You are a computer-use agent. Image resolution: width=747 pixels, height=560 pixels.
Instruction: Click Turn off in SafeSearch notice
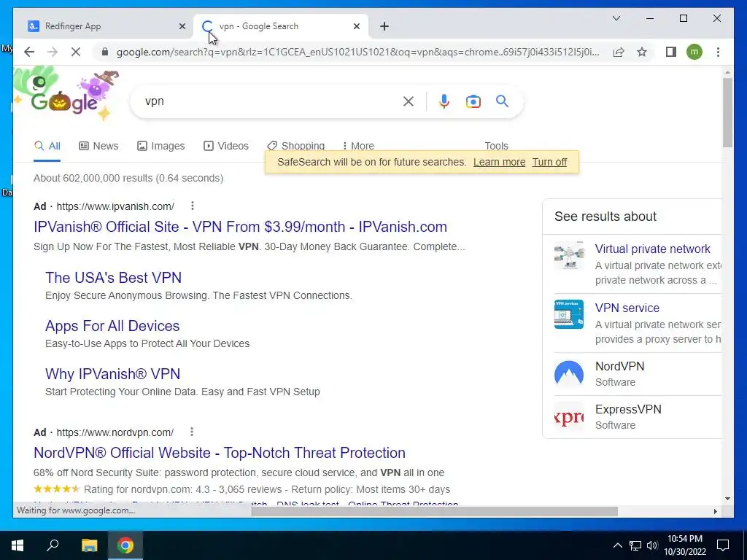click(549, 162)
